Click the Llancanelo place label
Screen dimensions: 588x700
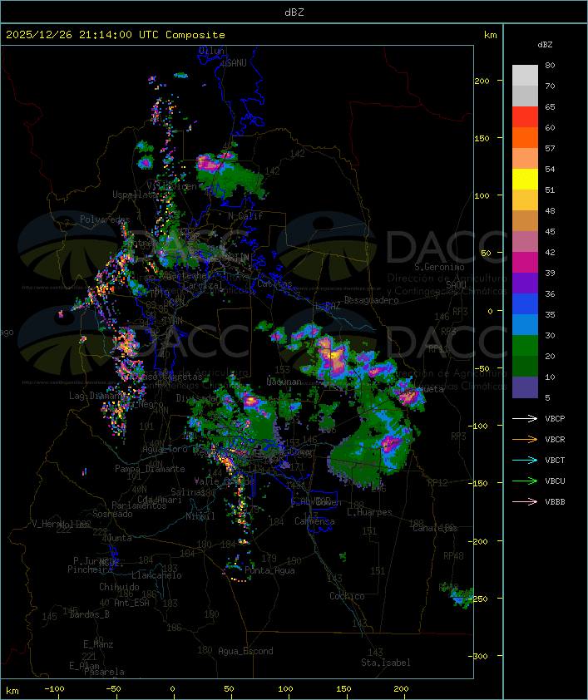pyautogui.click(x=156, y=575)
